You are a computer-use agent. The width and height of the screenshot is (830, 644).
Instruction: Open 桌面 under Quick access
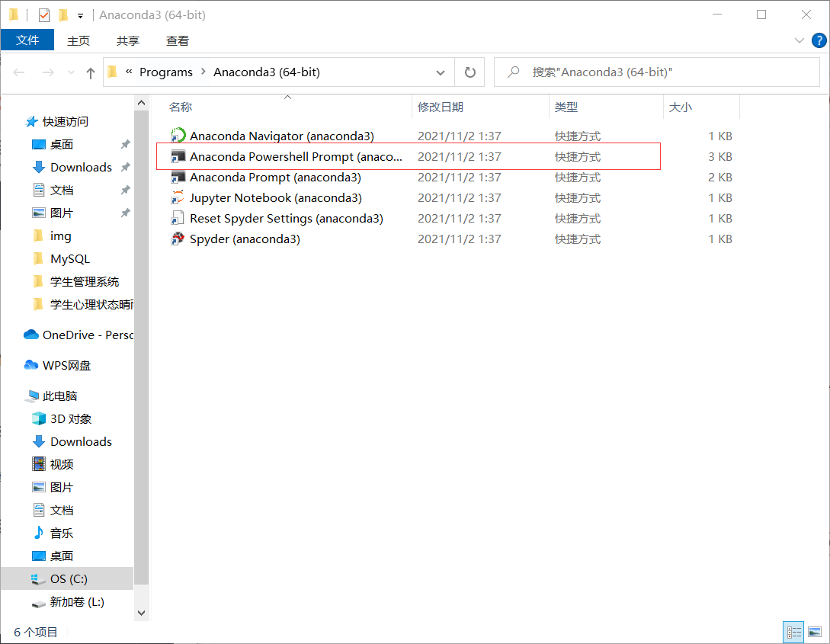click(62, 145)
